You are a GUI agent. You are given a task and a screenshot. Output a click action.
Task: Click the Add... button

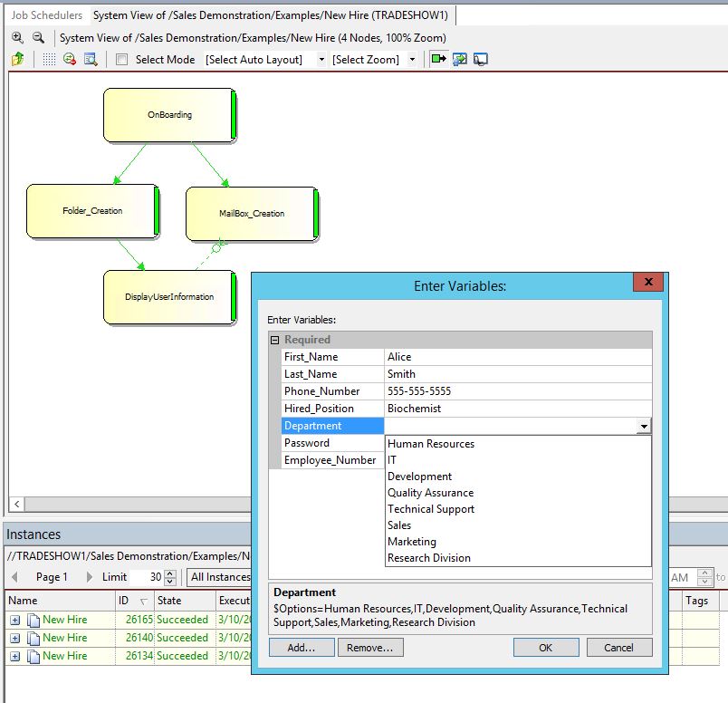tap(302, 648)
